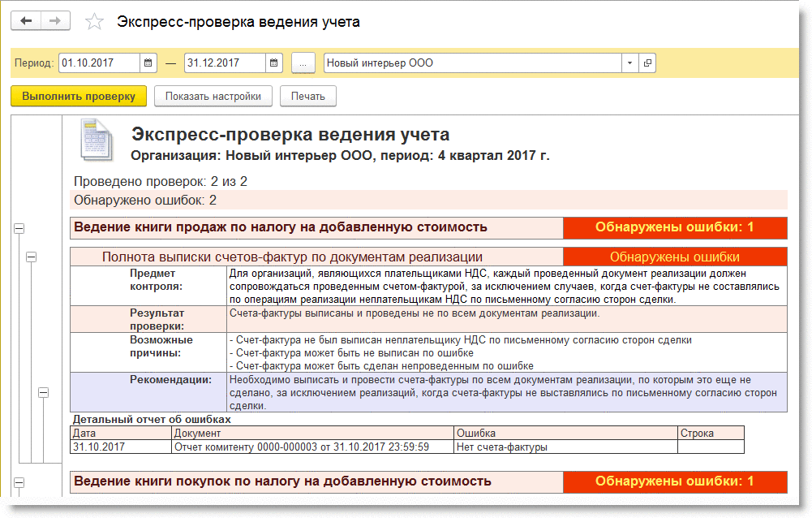Open calendar for end date 31.12.2017
812x518 pixels.
274,63
